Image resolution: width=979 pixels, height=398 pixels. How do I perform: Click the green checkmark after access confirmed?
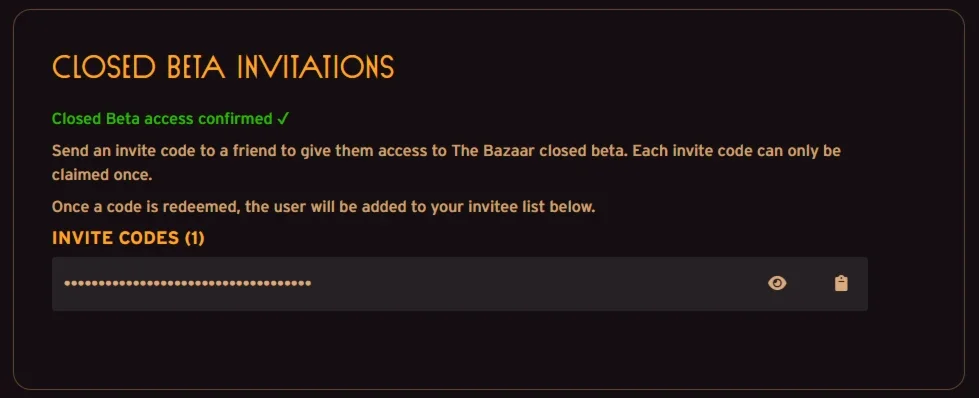[283, 118]
